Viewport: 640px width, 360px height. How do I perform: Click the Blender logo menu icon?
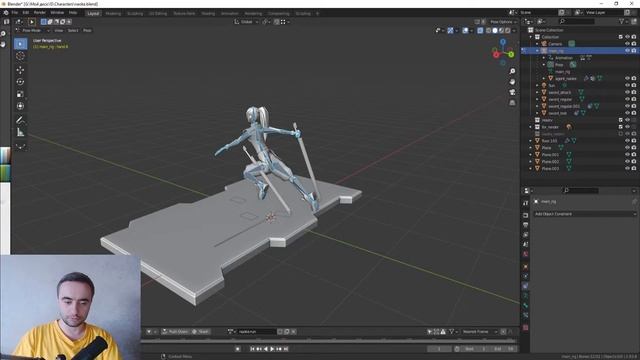pos(6,13)
